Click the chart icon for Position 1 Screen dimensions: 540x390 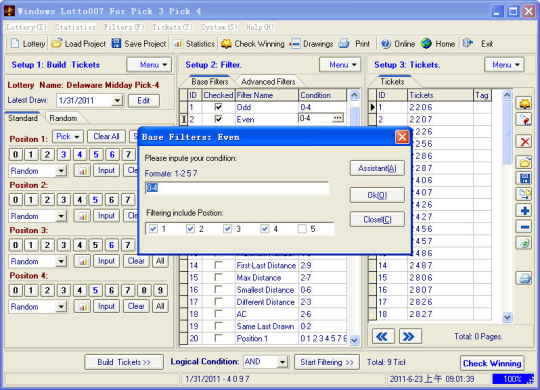(82, 171)
